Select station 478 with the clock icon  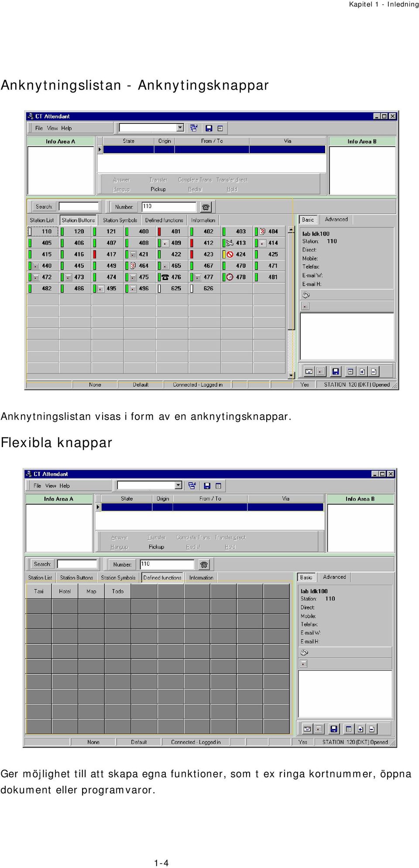coord(237,277)
